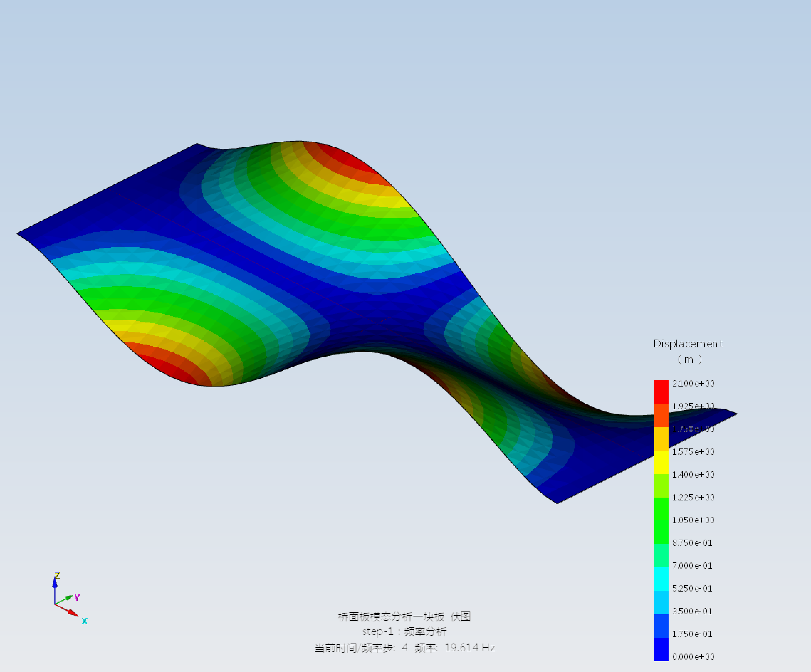Image resolution: width=811 pixels, height=672 pixels.
Task: Select the 1.400e+00 legend label
Action: [693, 475]
